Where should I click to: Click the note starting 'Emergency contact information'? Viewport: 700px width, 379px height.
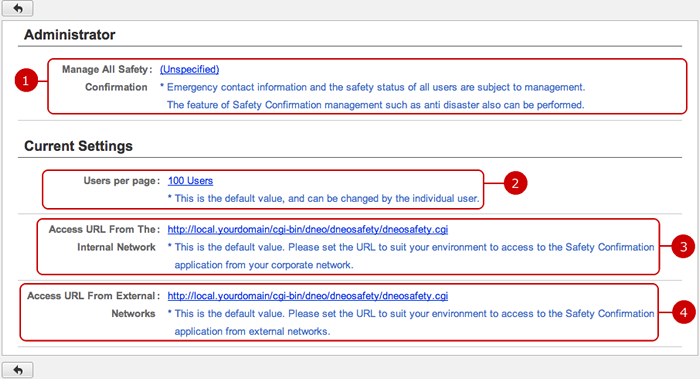(375, 87)
